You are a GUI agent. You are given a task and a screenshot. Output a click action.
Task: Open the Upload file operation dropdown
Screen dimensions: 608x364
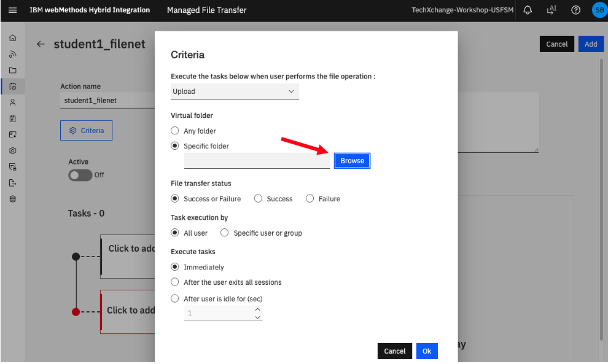coord(235,91)
